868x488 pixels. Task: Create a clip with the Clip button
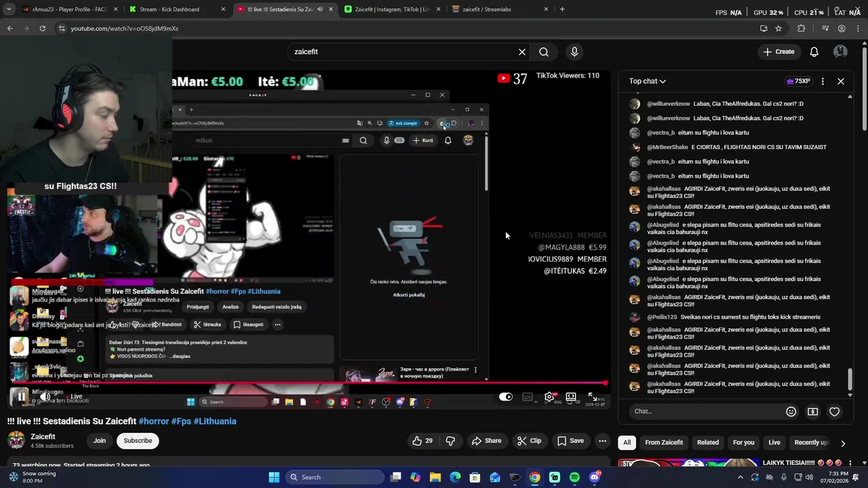point(529,441)
